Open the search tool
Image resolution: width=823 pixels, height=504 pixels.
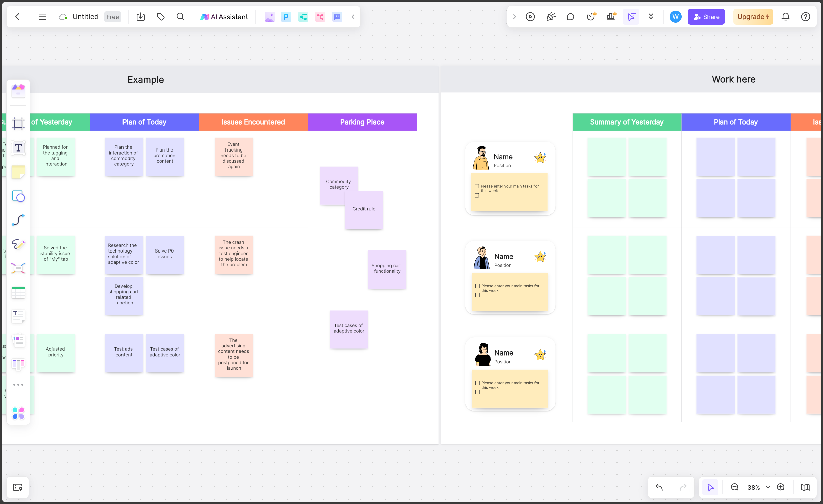(180, 16)
